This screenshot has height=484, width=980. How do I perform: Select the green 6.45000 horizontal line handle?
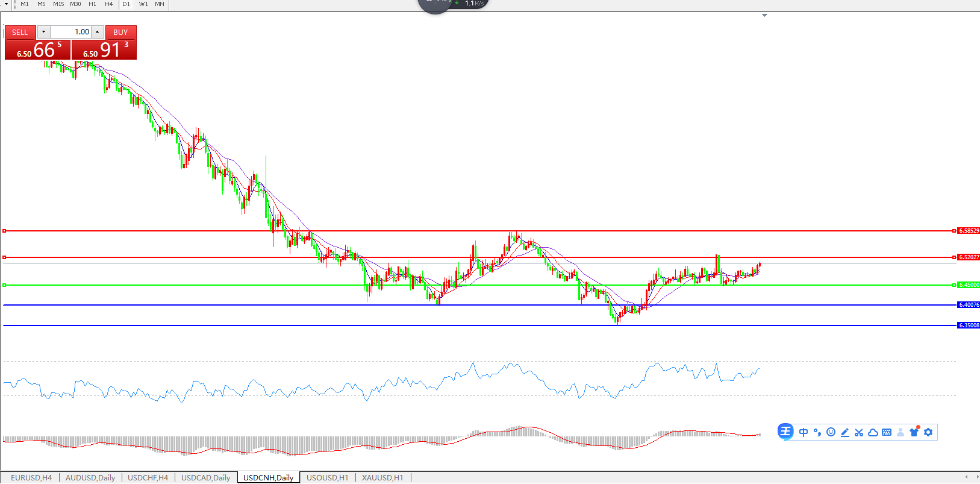click(x=5, y=285)
